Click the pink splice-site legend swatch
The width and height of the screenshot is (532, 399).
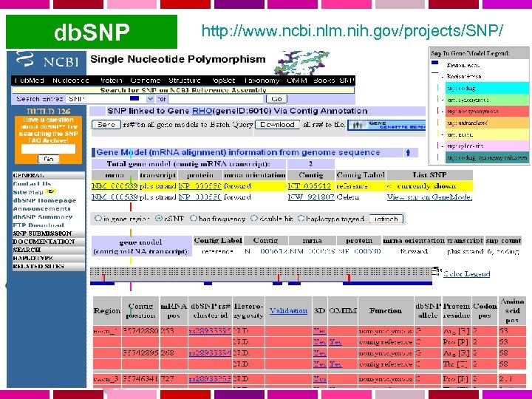[487, 146]
